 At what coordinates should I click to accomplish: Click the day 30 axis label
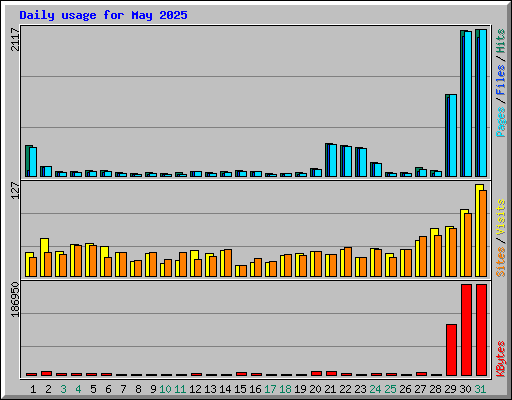(x=465, y=389)
